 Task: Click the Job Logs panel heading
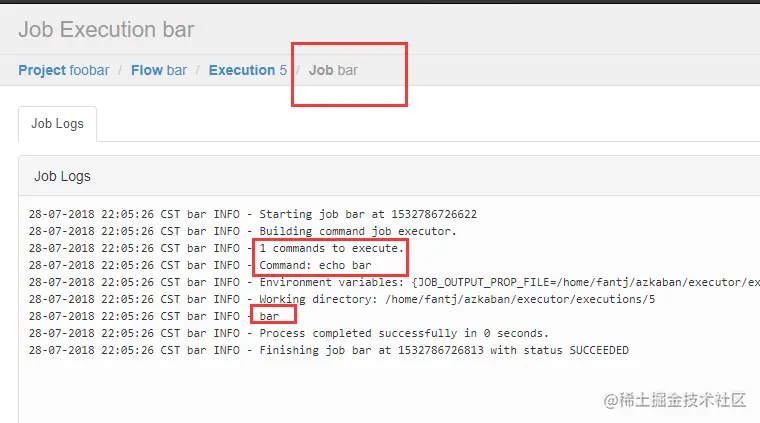point(63,176)
